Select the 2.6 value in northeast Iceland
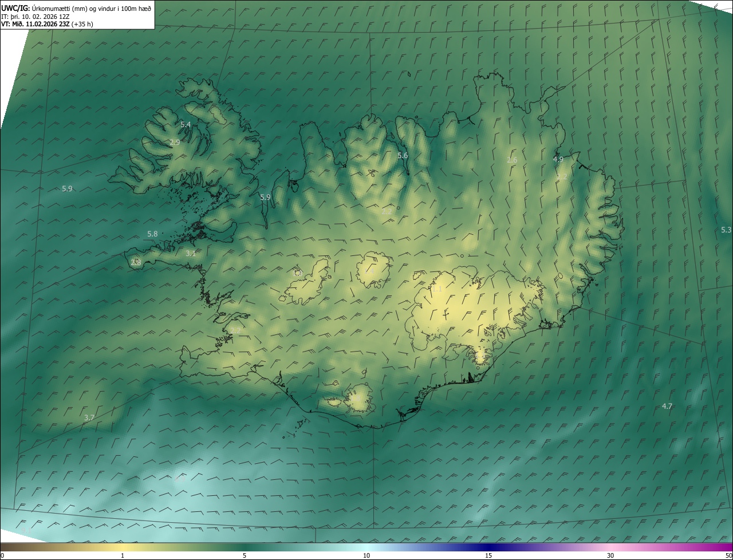The height and width of the screenshot is (560, 733). tap(512, 160)
